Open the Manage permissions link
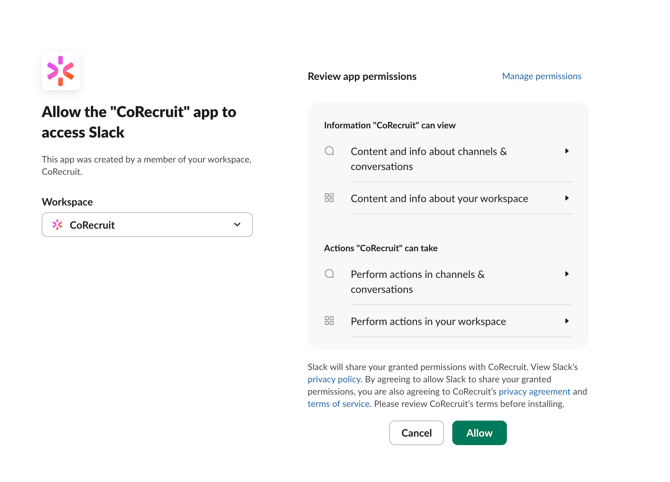Viewport: 670px width, 482px height. tap(541, 76)
